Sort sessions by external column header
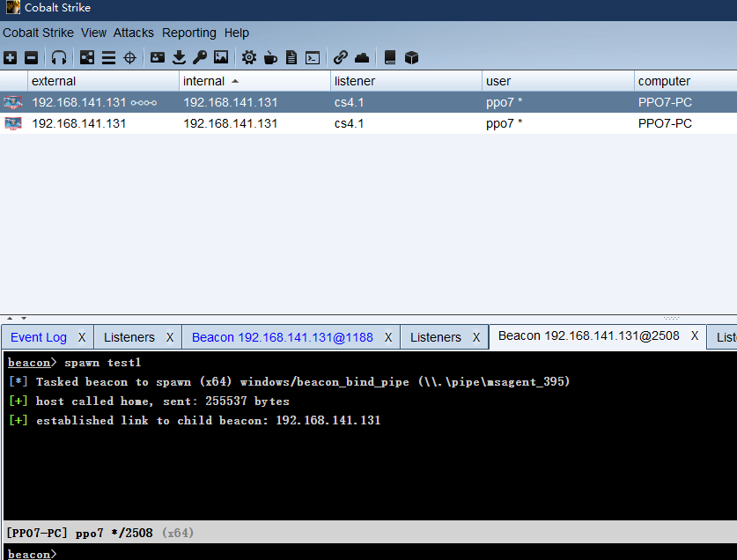 (x=103, y=81)
